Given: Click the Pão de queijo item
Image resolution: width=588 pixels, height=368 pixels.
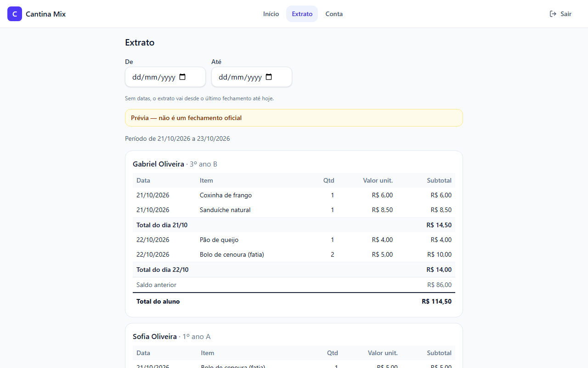Looking at the screenshot, I should click(x=219, y=240).
